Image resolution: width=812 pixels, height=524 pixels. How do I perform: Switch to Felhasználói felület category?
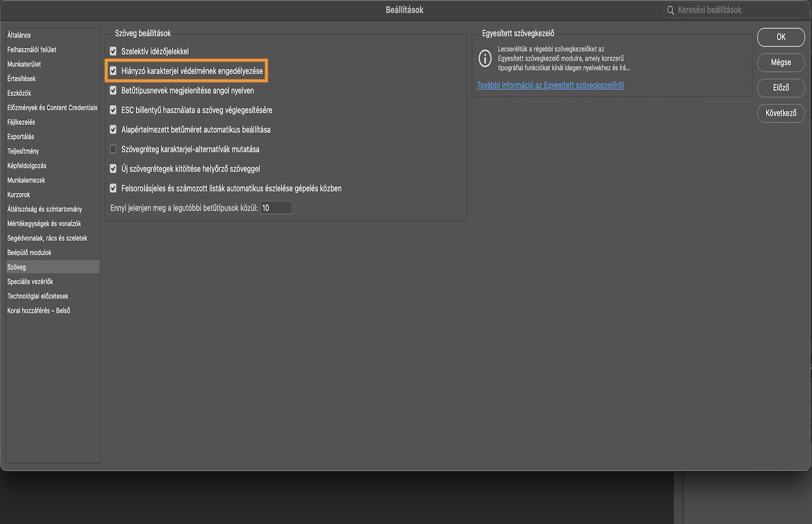point(32,50)
